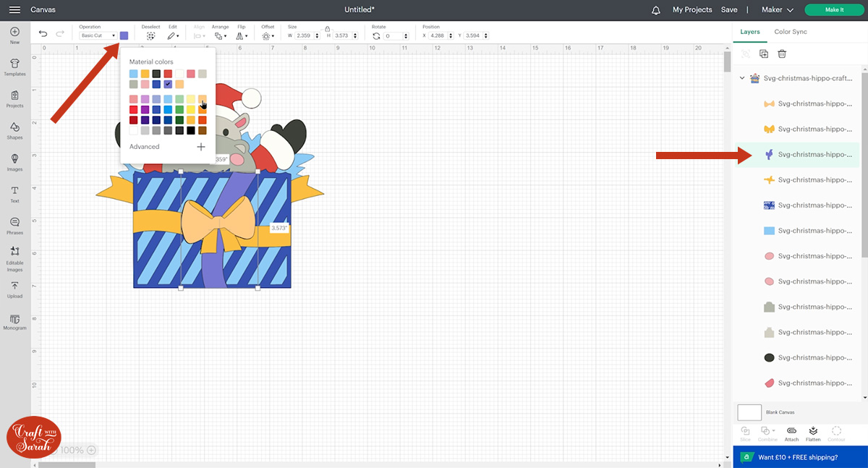Open the Monogram tool

click(x=14, y=320)
